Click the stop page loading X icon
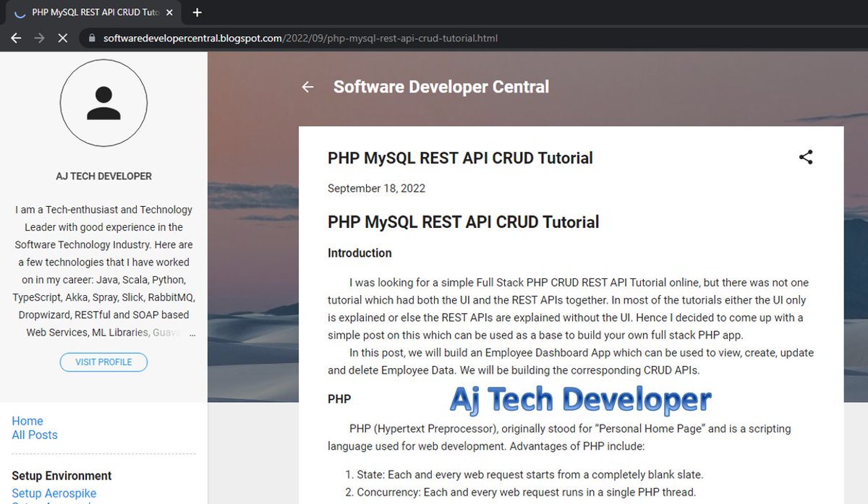This screenshot has height=504, width=868. point(64,38)
